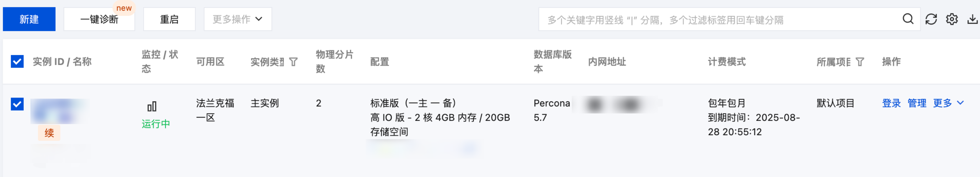Image resolution: width=980 pixels, height=177 pixels.
Task: Filter by project funnel icon
Action: click(860, 62)
